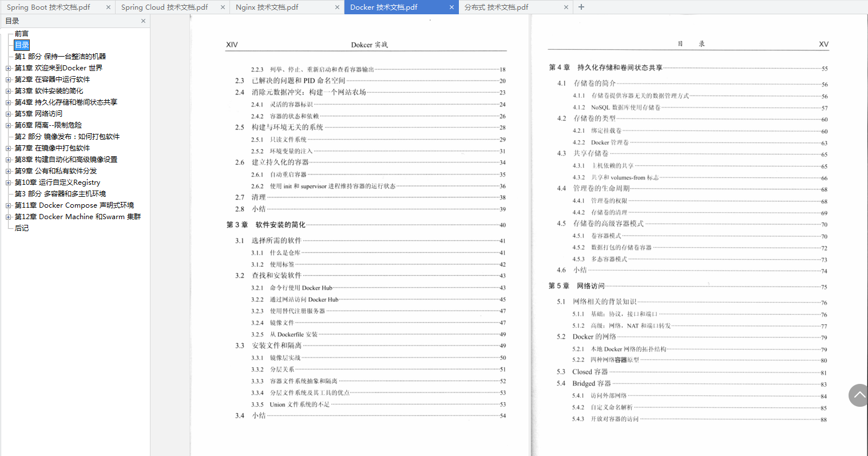868x456 pixels.
Task: Go to 第8章 构建自动化和高级镜像设置 bookmark
Action: (x=66, y=160)
